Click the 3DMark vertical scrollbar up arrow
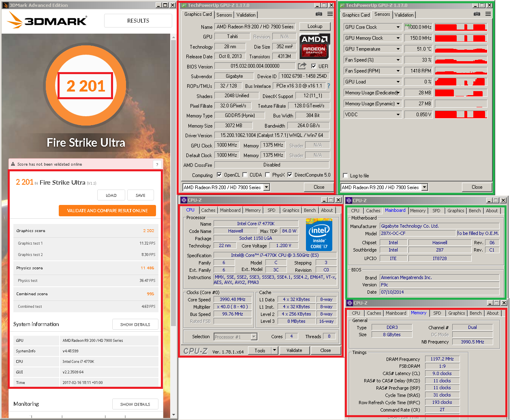 click(x=174, y=37)
